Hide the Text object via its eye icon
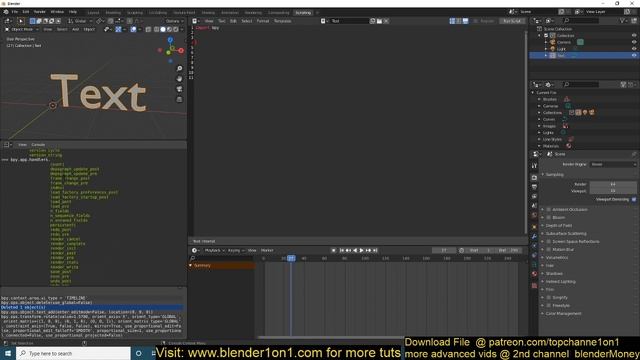Viewport: 640px width, 360px height. [634, 55]
